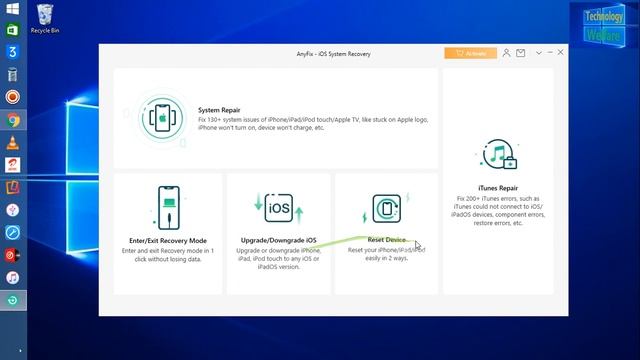Open the Airtel app taskbar icon

13,165
